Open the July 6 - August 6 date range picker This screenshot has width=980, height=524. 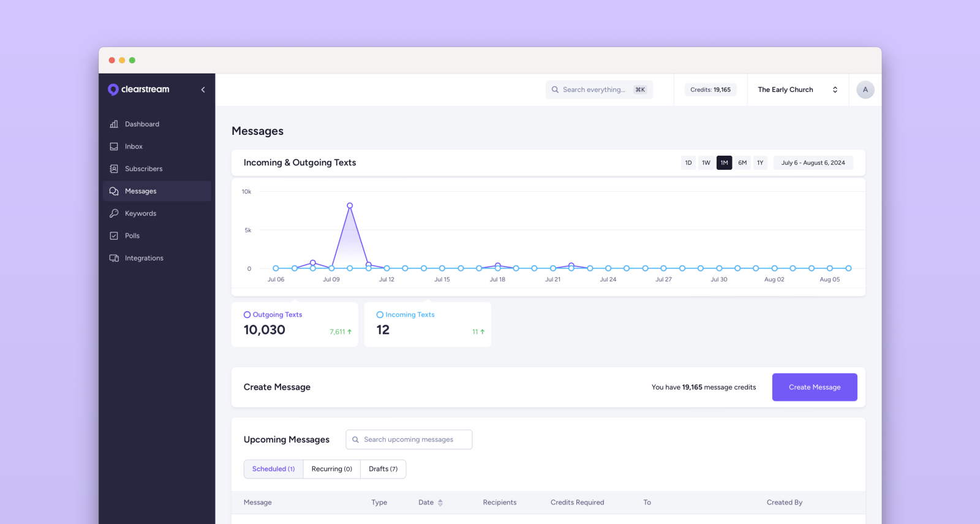[x=813, y=163]
